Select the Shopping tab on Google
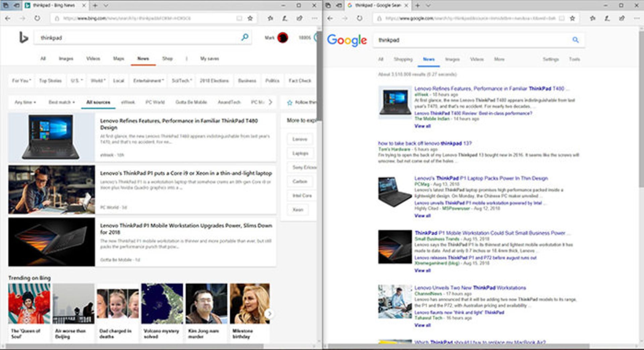Viewport: 644px width, 350px height. (403, 59)
